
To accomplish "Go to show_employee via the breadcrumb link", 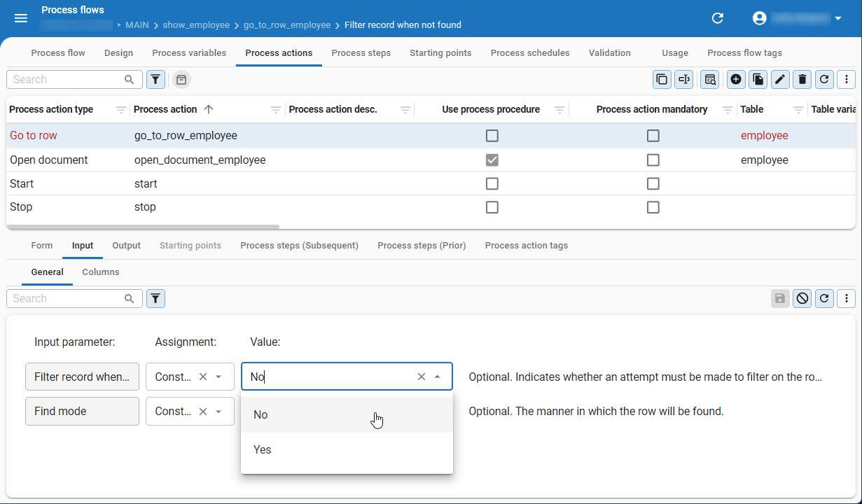I will (x=196, y=24).
